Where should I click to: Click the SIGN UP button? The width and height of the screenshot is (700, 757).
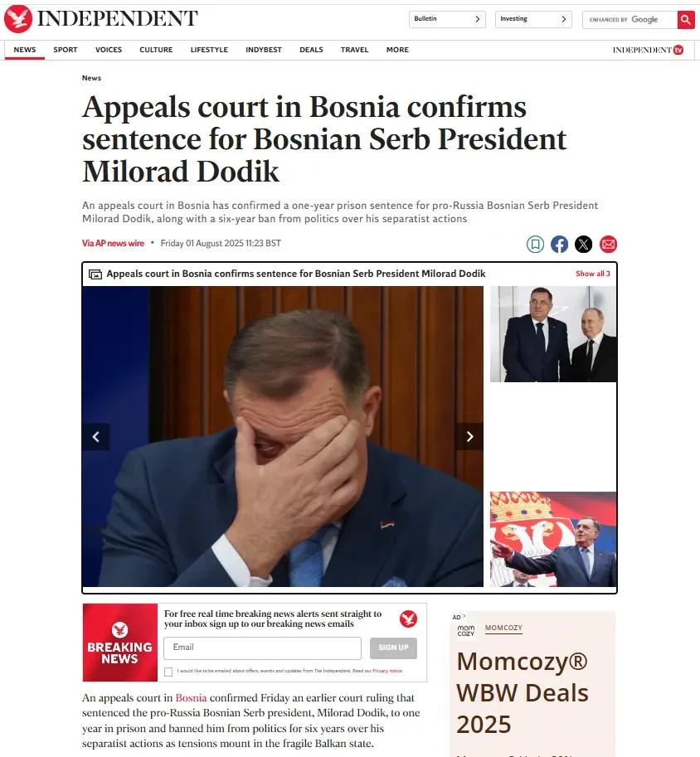point(393,648)
